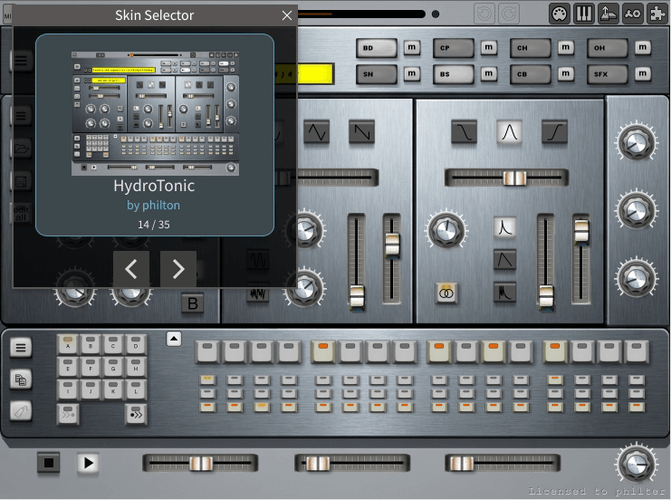671x500 pixels.
Task: Toggle the first large sequencer step button
Action: tap(208, 351)
